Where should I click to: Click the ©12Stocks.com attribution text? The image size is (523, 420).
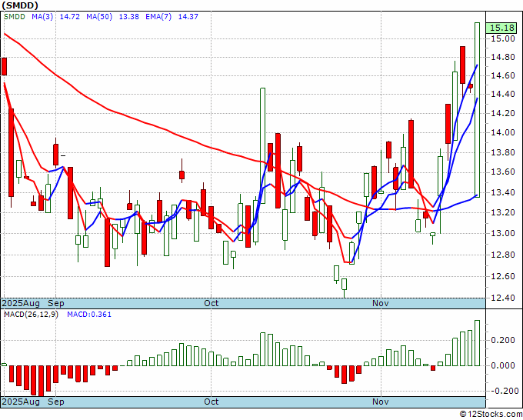tap(491, 415)
